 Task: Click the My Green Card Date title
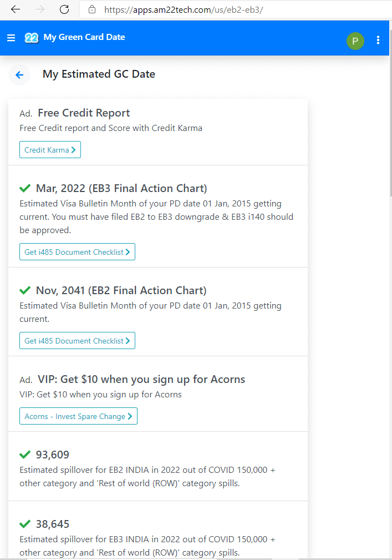click(x=84, y=37)
